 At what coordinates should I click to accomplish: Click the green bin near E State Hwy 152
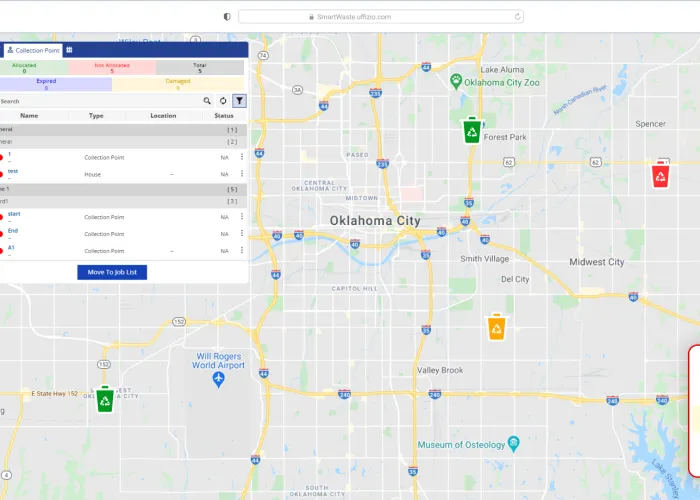tap(105, 399)
